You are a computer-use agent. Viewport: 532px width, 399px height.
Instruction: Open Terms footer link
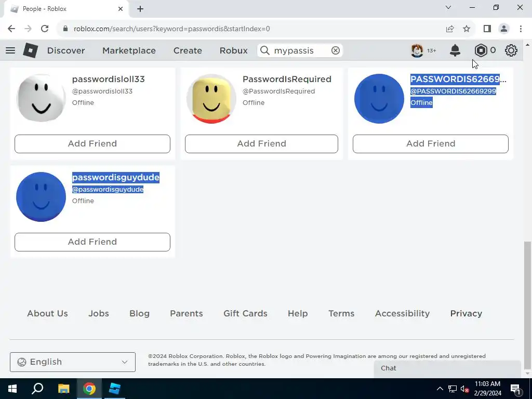coord(341,313)
